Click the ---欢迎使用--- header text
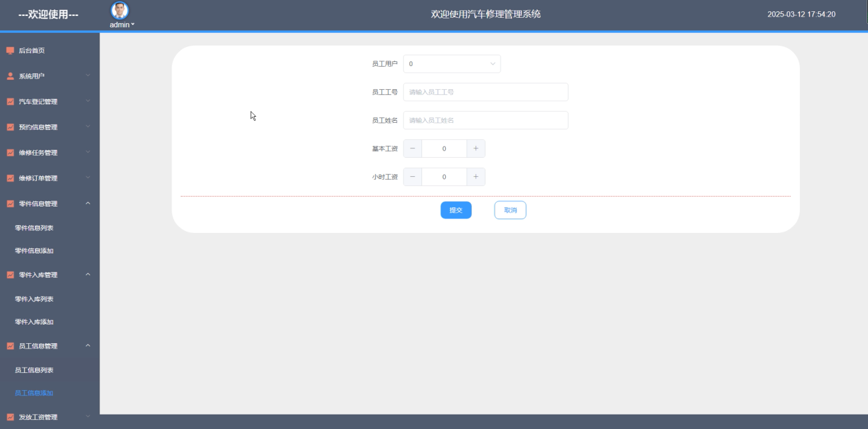The width and height of the screenshot is (868, 429). click(48, 15)
